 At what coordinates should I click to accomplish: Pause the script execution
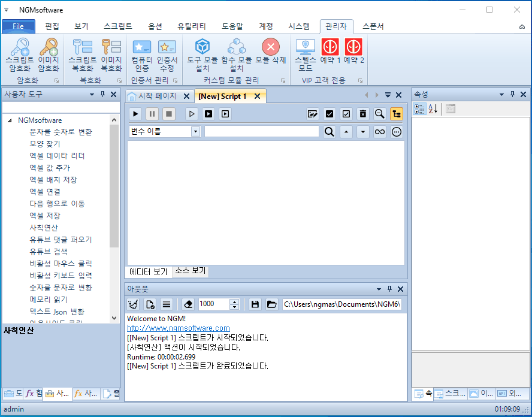click(152, 114)
